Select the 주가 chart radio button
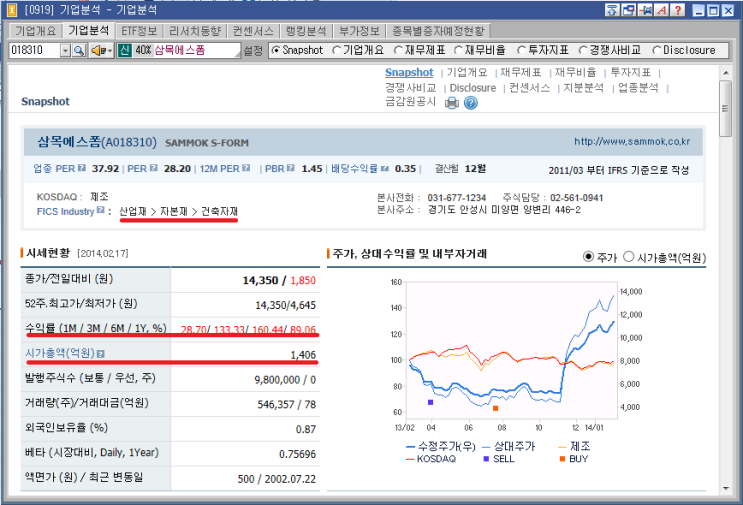 point(588,257)
